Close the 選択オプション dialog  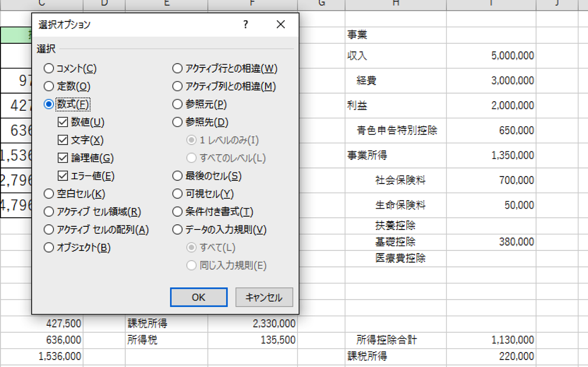[281, 25]
